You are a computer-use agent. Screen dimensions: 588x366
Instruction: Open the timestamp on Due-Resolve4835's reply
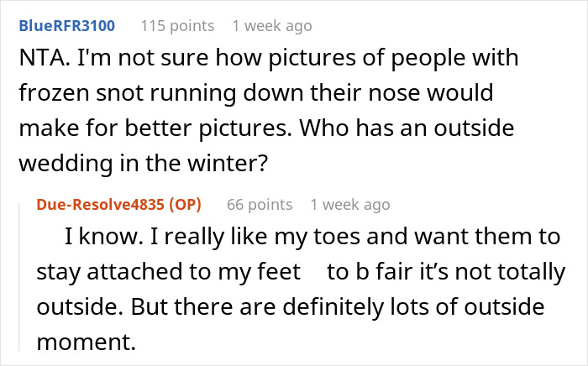[349, 205]
